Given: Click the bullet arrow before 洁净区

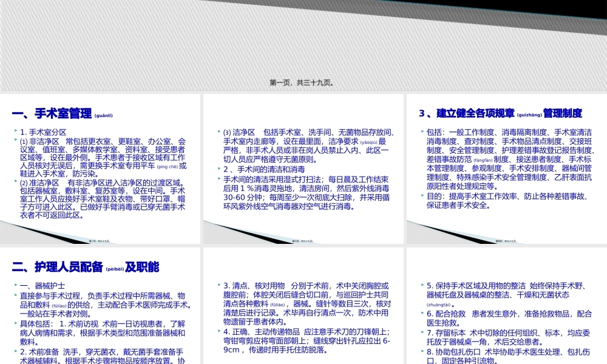Looking at the screenshot, I should (219, 130).
